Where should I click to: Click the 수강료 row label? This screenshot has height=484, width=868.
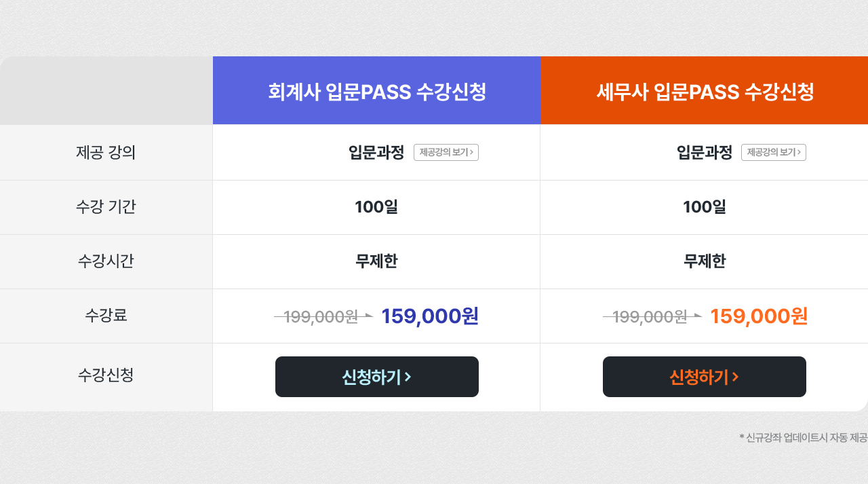(x=106, y=315)
